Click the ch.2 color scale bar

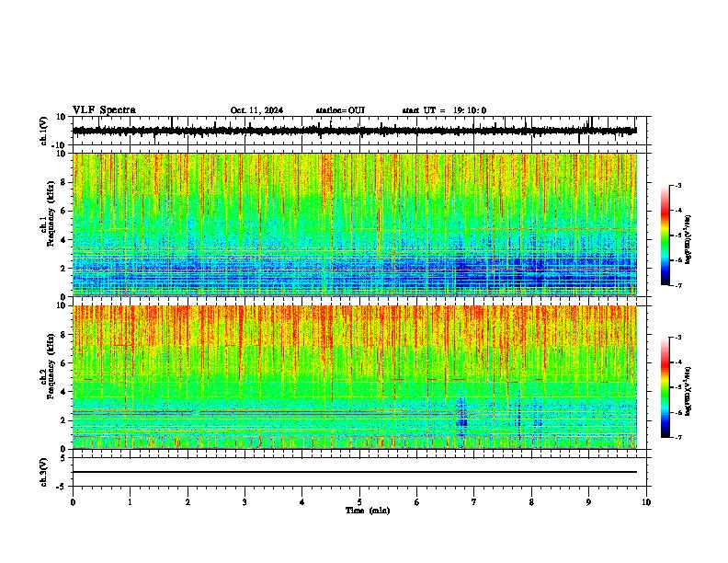pyautogui.click(x=665, y=387)
